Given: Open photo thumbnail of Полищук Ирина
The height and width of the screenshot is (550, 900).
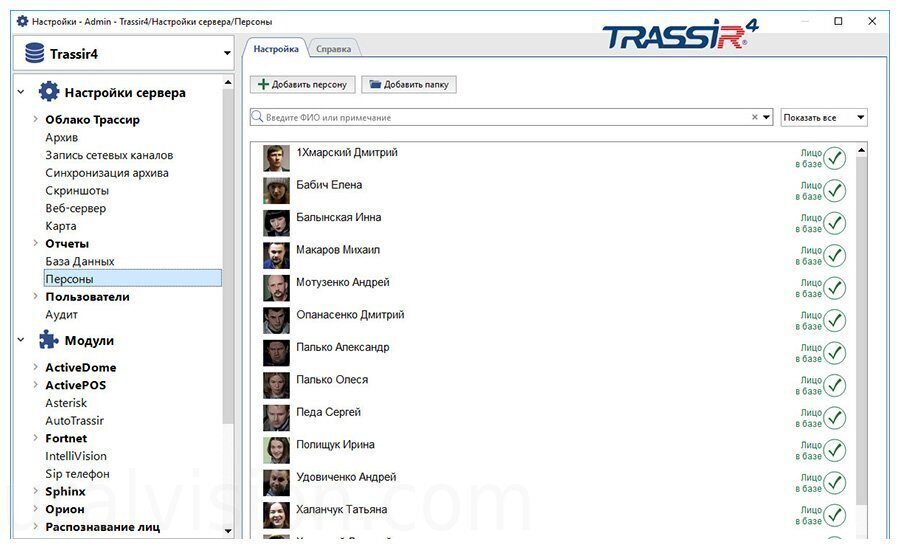Looking at the screenshot, I should click(276, 450).
